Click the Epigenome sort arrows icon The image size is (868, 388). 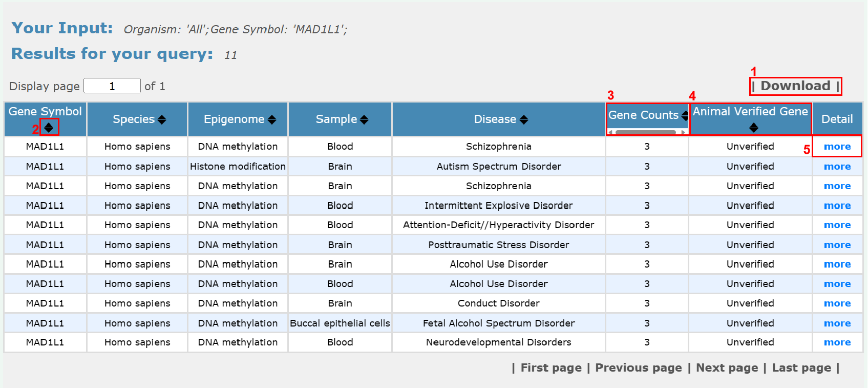(272, 119)
